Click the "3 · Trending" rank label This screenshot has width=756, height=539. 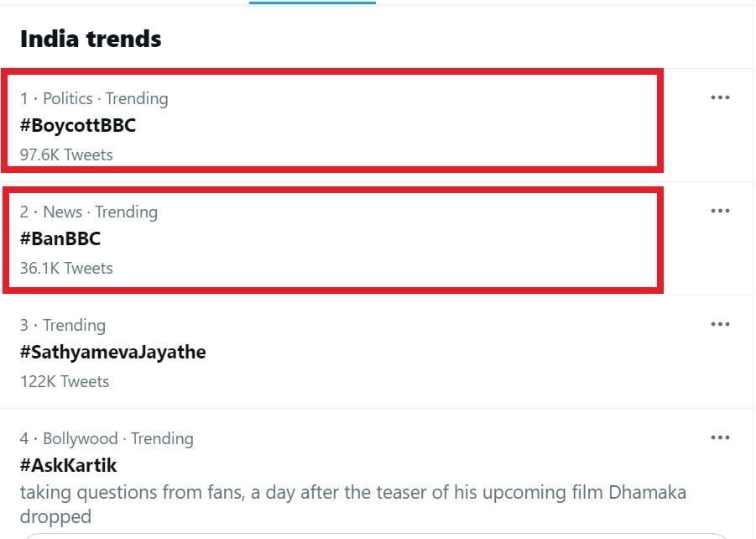coord(63,325)
